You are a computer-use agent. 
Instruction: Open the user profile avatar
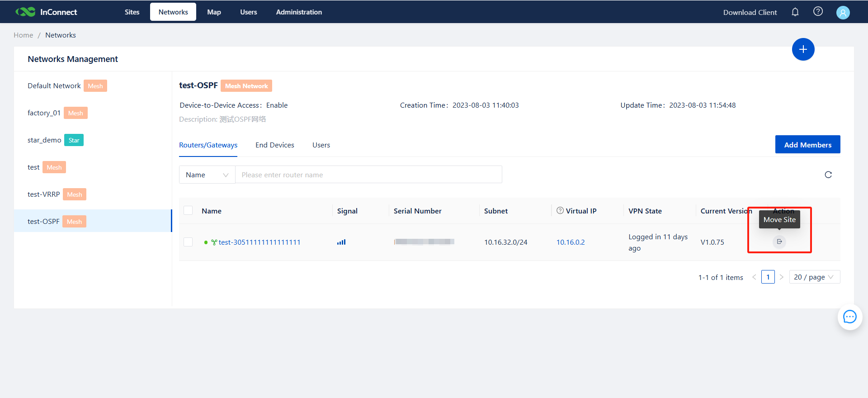pyautogui.click(x=843, y=12)
